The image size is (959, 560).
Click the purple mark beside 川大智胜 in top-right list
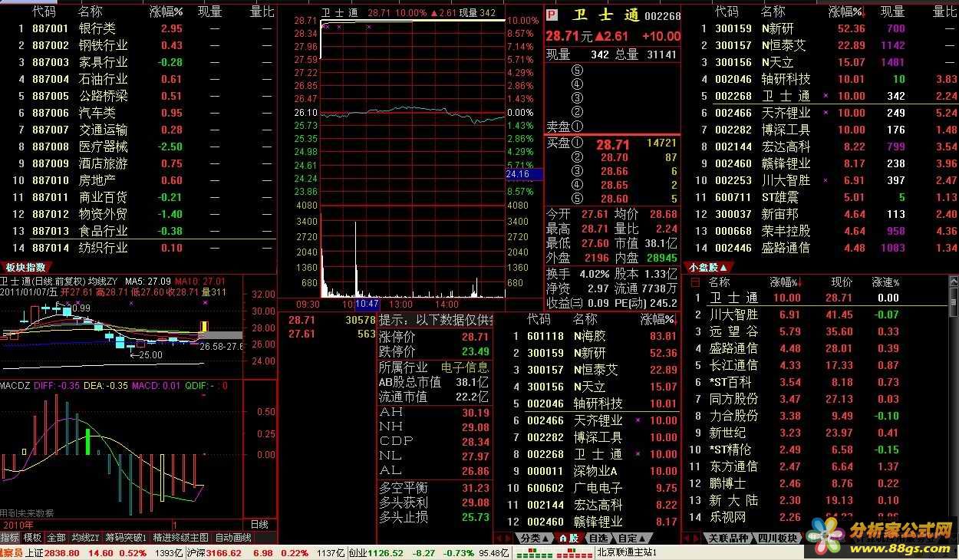click(826, 180)
